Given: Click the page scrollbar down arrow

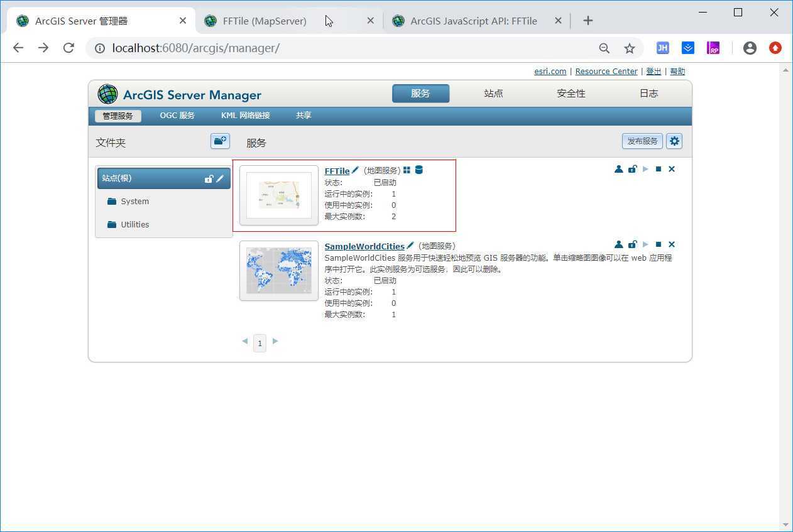Looking at the screenshot, I should point(785,524).
